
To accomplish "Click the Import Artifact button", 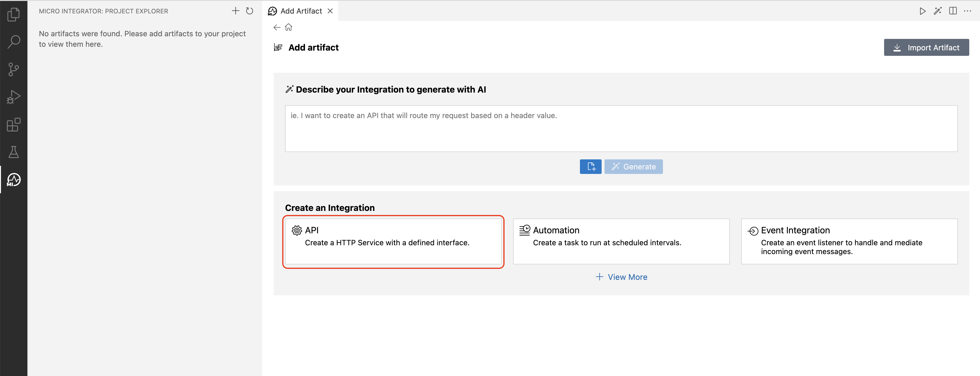I will [926, 47].
